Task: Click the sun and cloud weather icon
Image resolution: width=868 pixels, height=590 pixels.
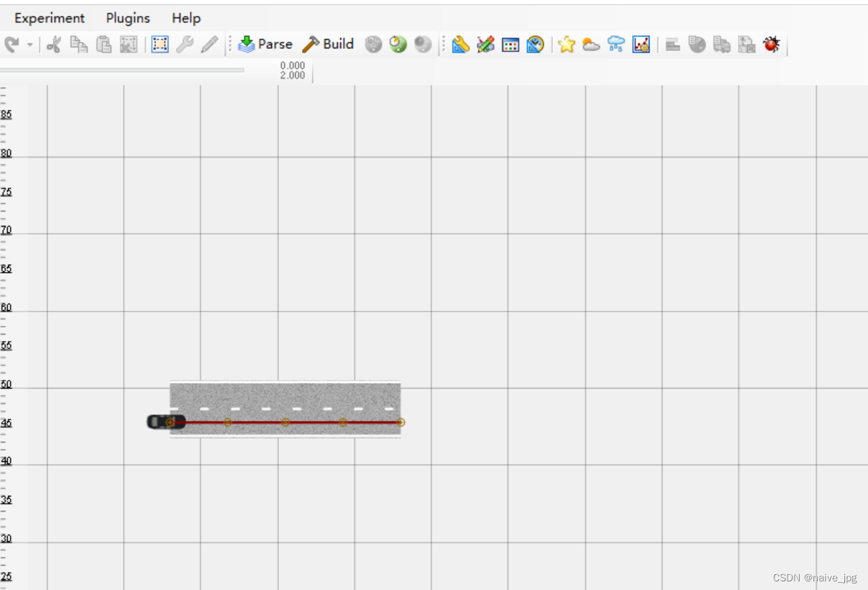Action: (x=591, y=45)
